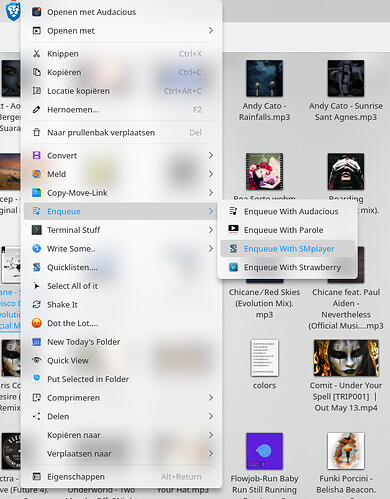Click the playlist icon beside Enqueue
The height and width of the screenshot is (499, 390).
pos(37,211)
